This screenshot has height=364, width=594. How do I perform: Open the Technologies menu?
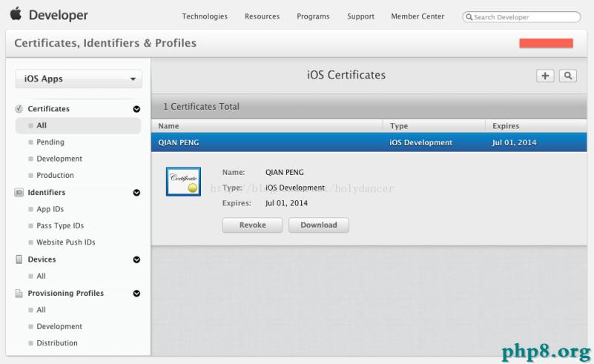tap(205, 16)
